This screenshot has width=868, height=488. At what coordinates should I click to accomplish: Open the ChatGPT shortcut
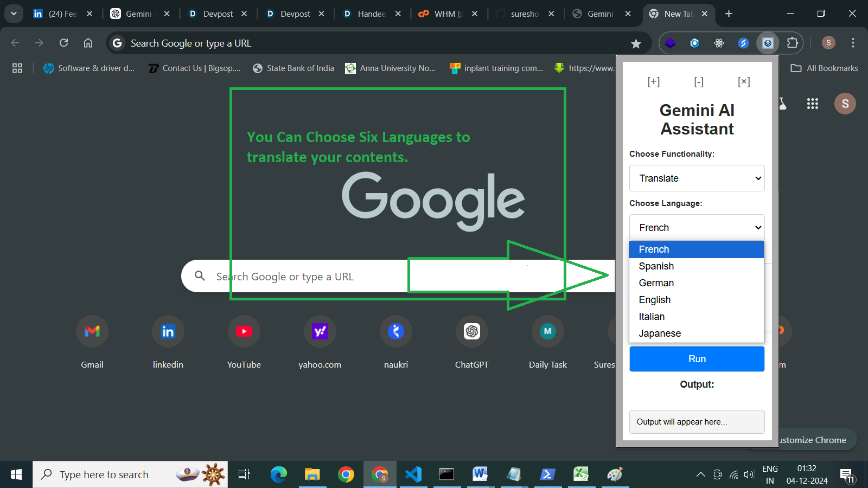[472, 343]
